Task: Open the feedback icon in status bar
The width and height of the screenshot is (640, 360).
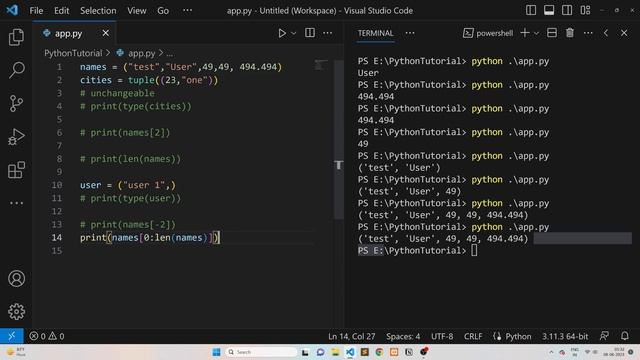Action: (604, 336)
